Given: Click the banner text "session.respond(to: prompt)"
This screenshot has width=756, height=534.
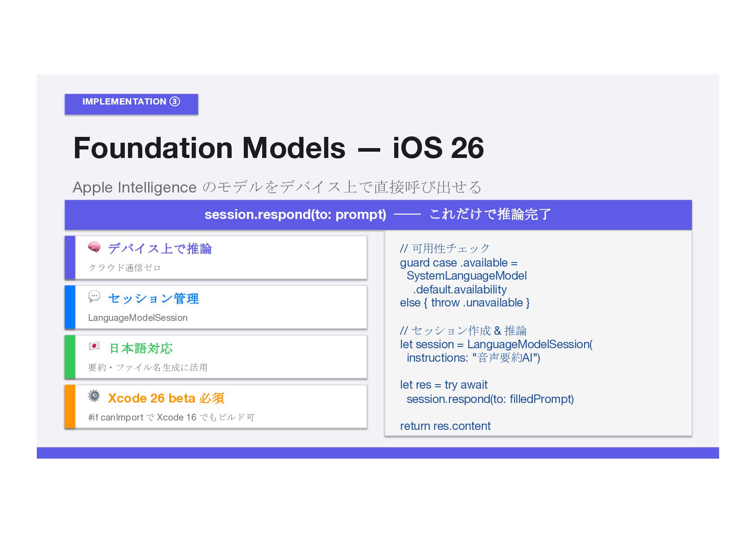Looking at the screenshot, I should 295,214.
